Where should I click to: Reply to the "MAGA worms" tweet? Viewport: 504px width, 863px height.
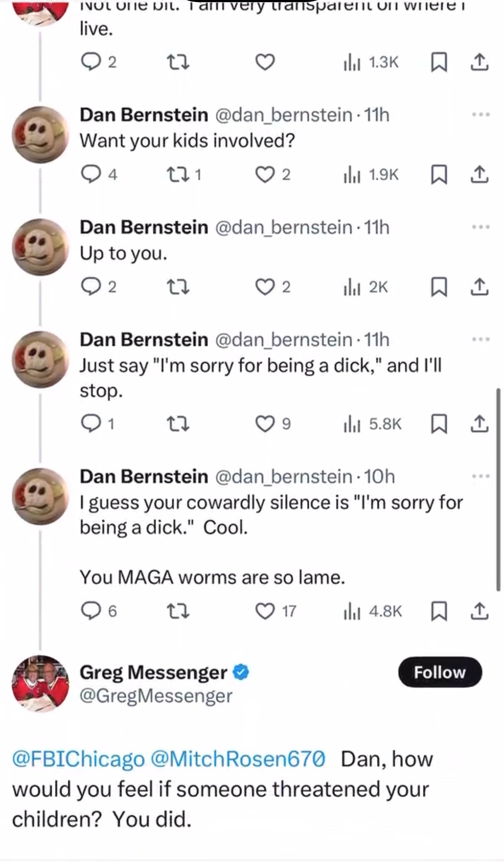[89, 612]
